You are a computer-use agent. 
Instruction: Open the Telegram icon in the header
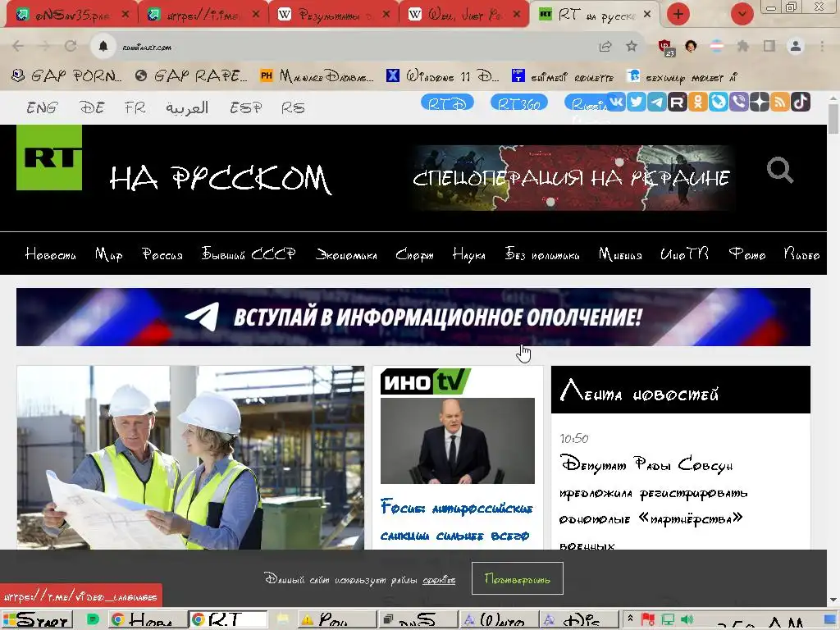[657, 102]
